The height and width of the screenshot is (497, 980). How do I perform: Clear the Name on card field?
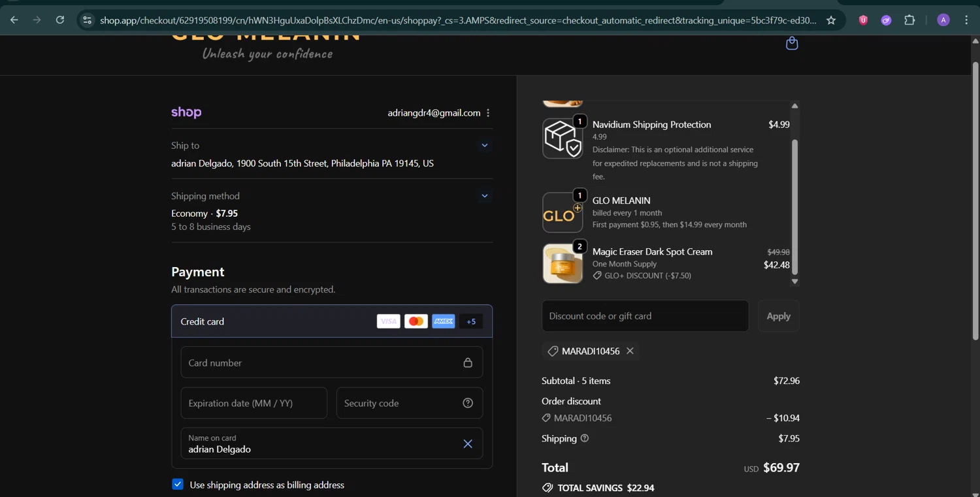coord(468,444)
